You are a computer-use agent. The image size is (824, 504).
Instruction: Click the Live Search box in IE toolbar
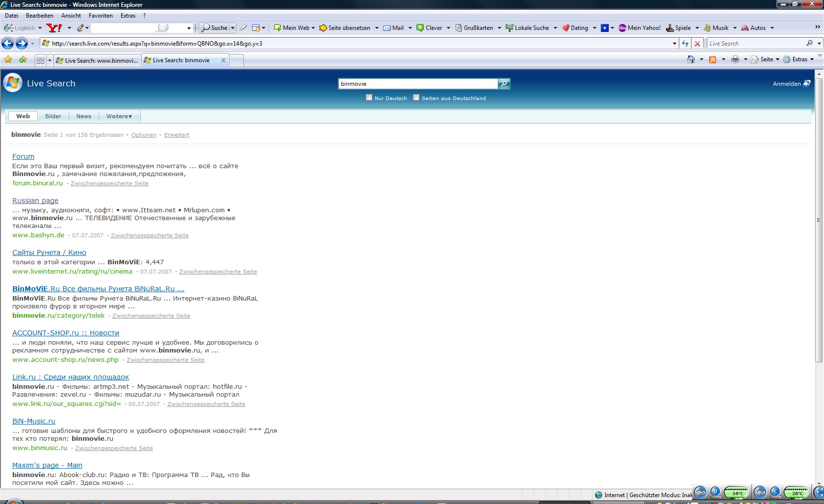coord(755,44)
